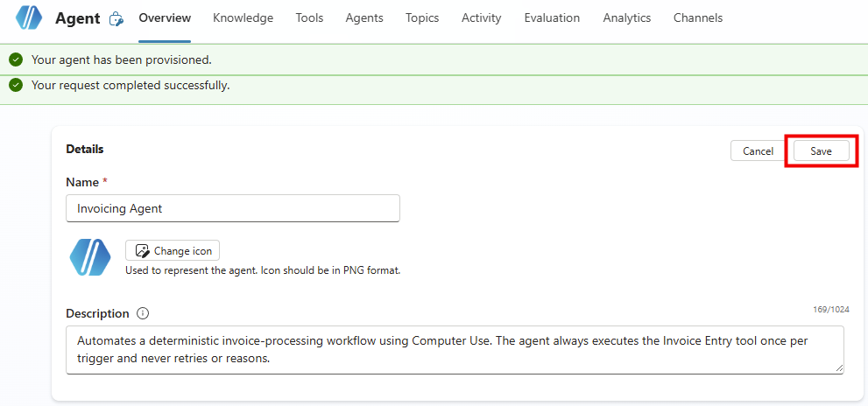Click the green check beside request completed message

[15, 86]
